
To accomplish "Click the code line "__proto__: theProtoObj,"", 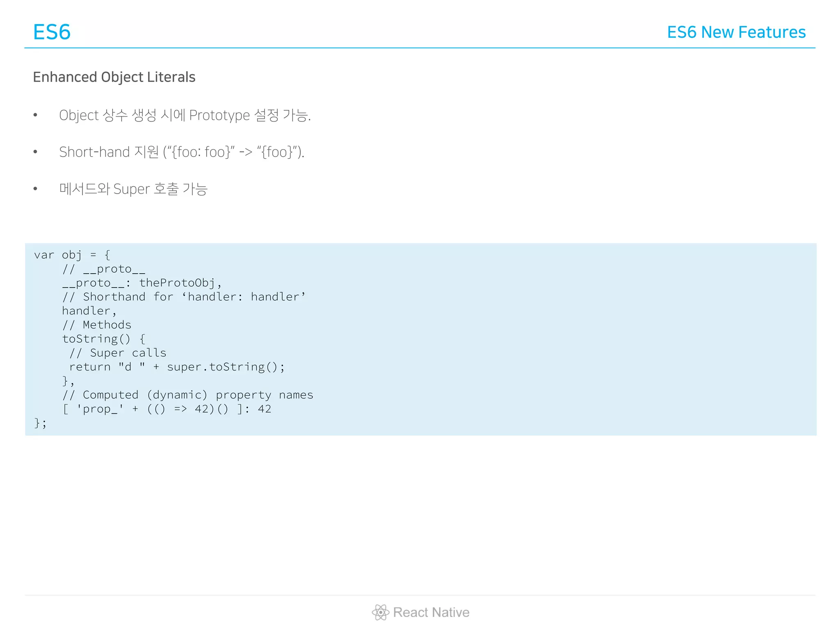I will [142, 283].
